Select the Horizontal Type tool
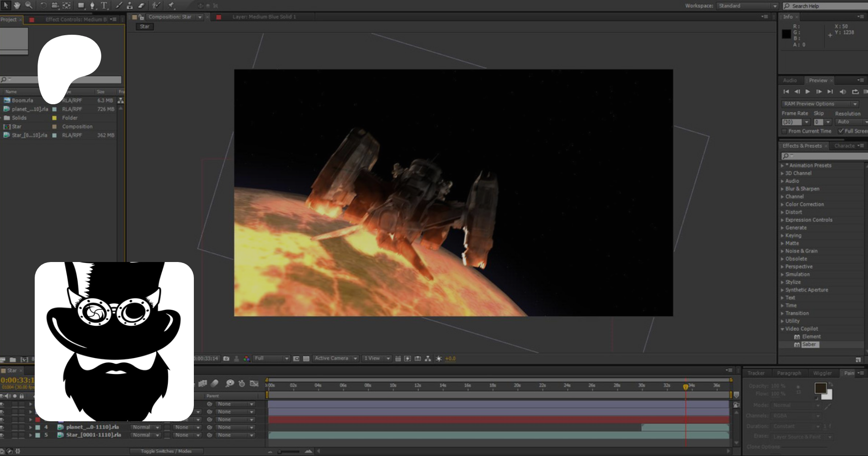868x456 pixels. pos(104,5)
